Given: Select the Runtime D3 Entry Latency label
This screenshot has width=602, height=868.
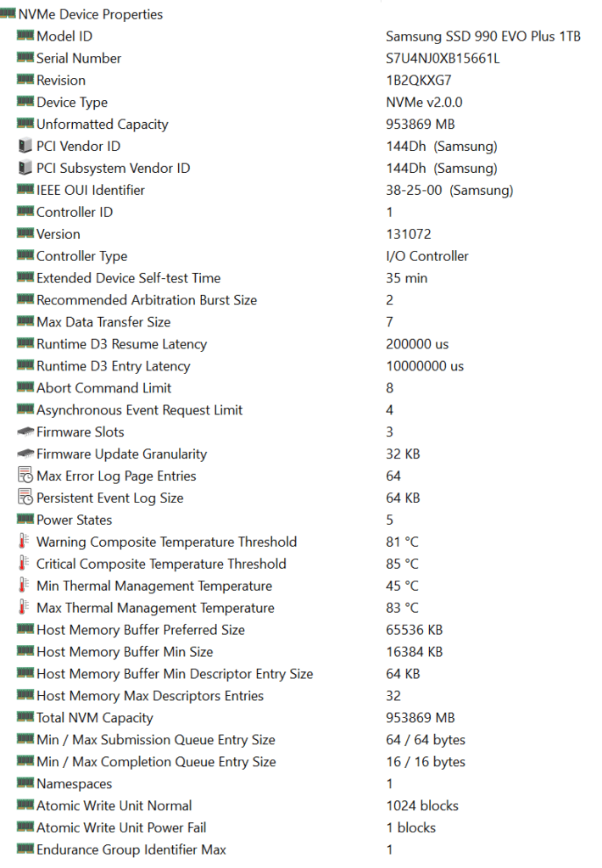Looking at the screenshot, I should coord(114,366).
